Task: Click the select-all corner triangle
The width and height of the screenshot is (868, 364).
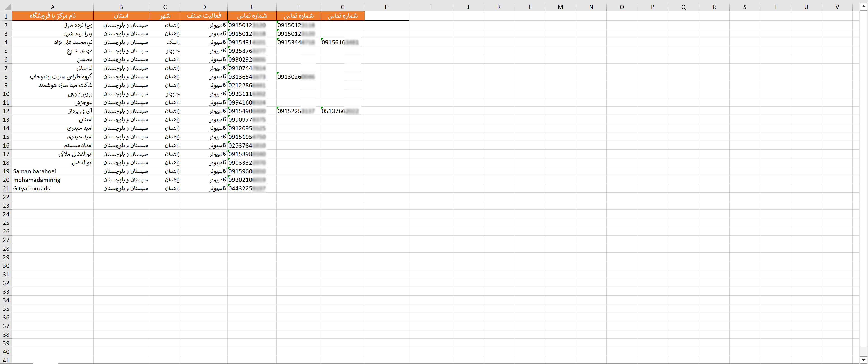Action: pyautogui.click(x=8, y=7)
